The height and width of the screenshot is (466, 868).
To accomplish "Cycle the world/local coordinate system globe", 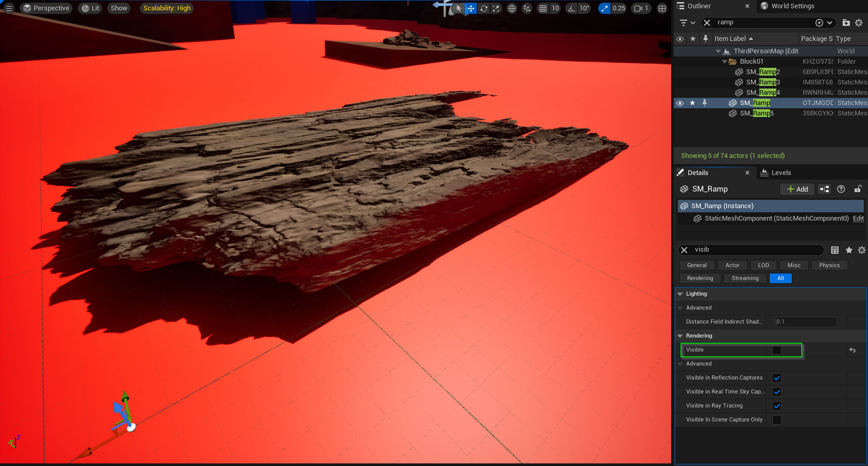I will pos(512,8).
